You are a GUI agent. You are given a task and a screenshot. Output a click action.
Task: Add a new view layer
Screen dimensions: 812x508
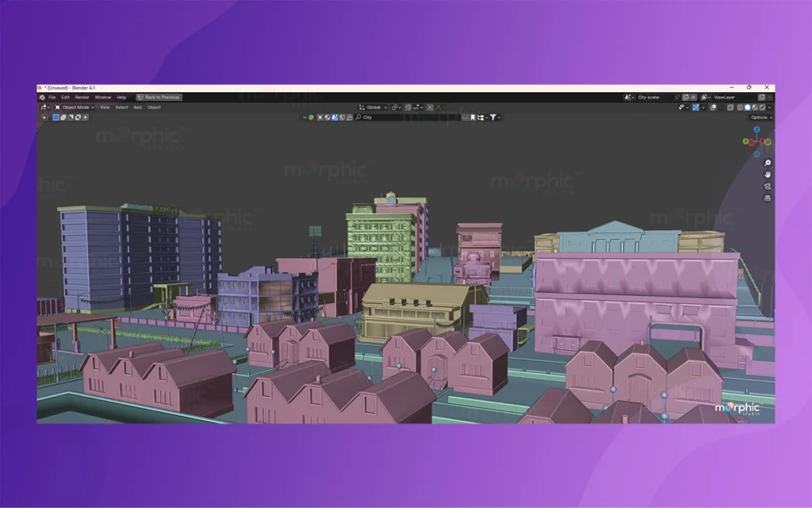[x=762, y=98]
